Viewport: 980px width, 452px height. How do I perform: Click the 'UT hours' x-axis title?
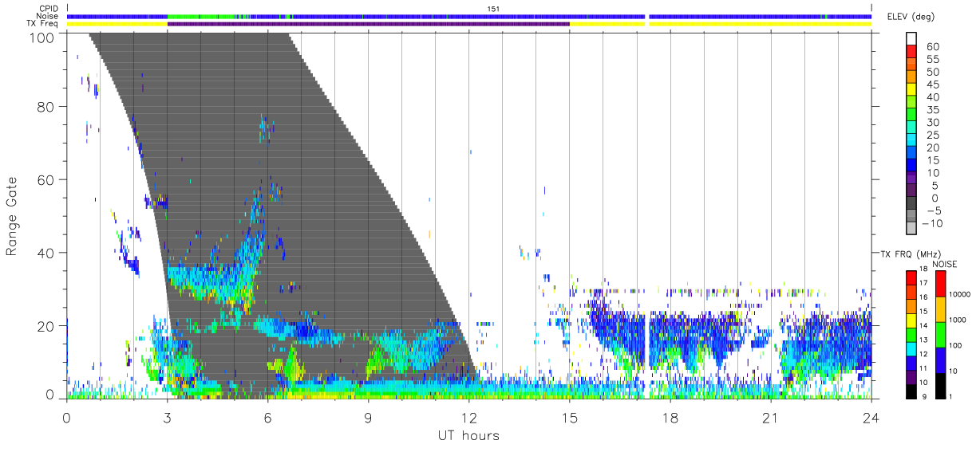(468, 436)
